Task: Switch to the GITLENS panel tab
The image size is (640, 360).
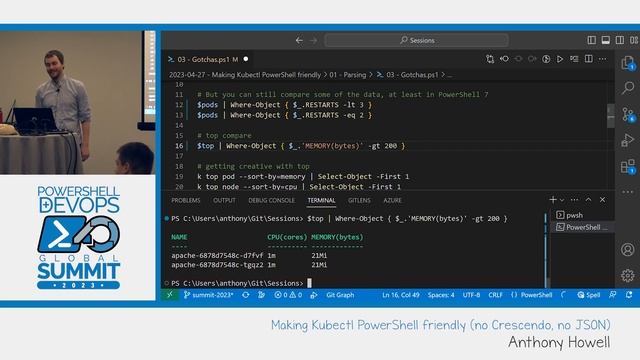Action: [x=359, y=200]
